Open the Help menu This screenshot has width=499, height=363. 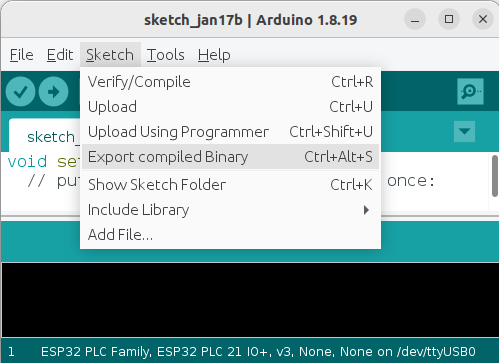click(214, 55)
